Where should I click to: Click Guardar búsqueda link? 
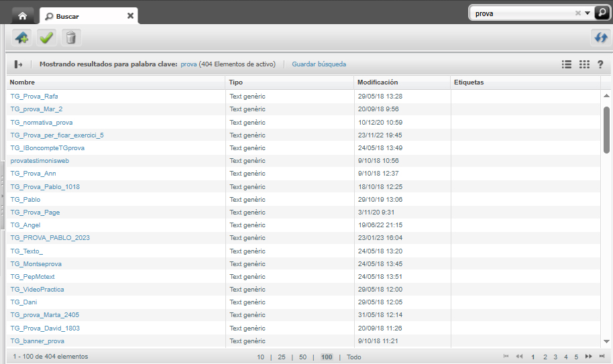click(x=319, y=64)
